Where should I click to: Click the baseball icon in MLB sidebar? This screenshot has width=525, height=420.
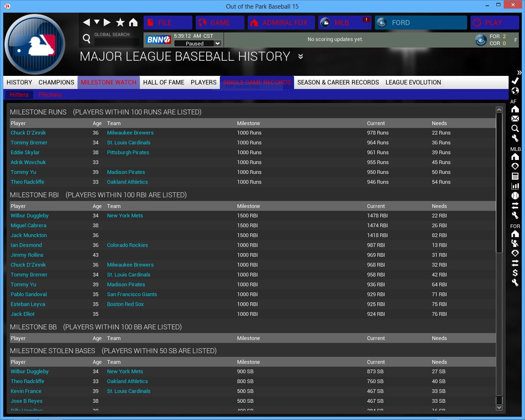[x=515, y=196]
